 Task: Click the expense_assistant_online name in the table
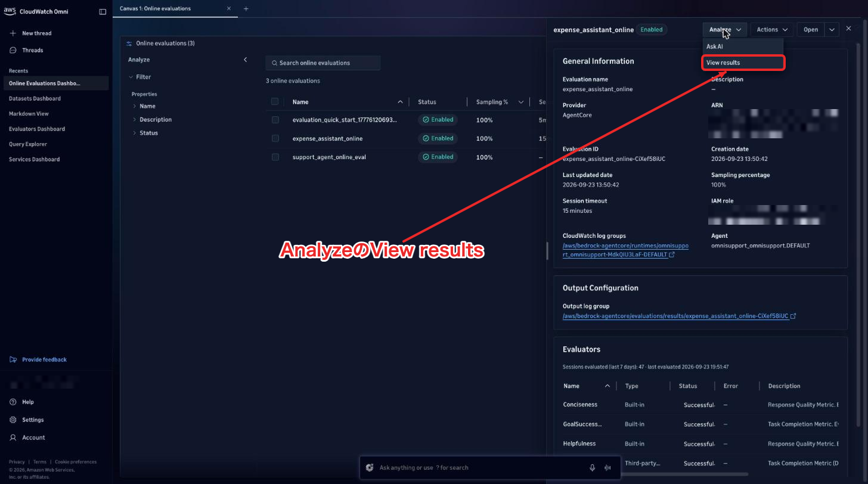tap(327, 138)
